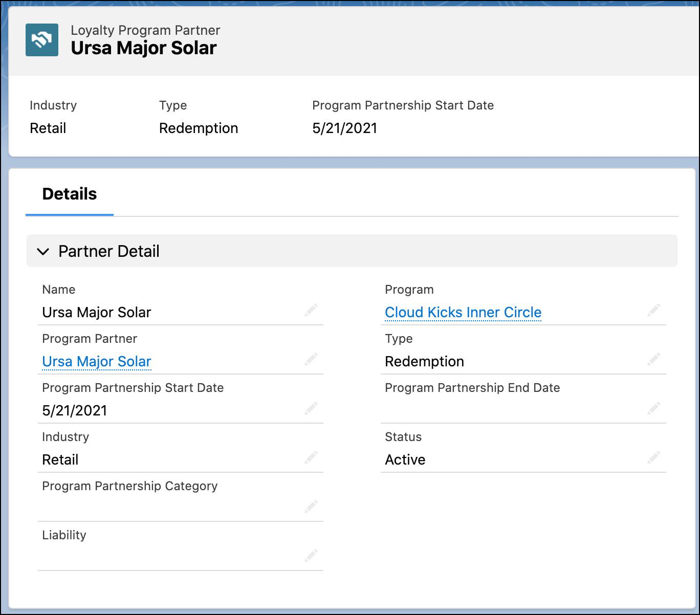Select the Ursa Major Solar record title
The width and height of the screenshot is (700, 615).
pos(145,48)
